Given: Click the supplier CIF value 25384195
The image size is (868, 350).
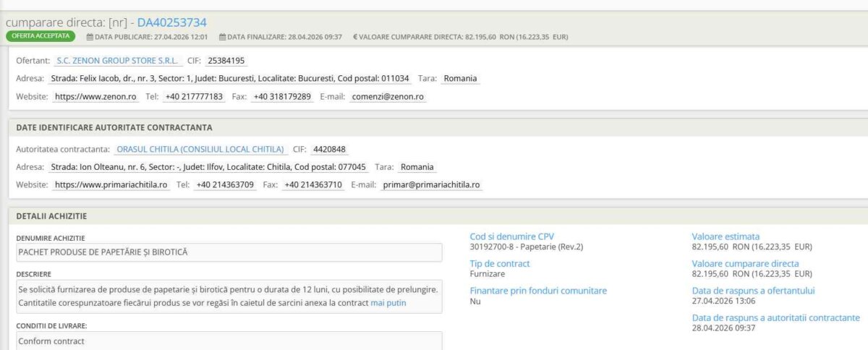Looking at the screenshot, I should point(226,61).
